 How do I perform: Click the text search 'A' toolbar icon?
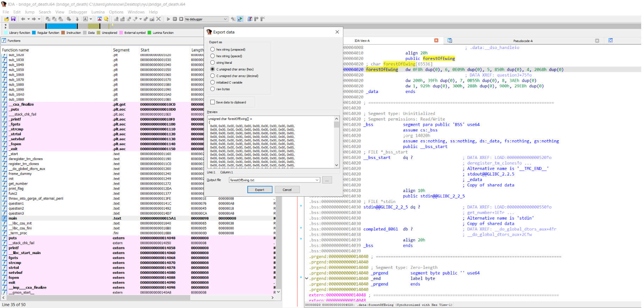tap(85, 19)
